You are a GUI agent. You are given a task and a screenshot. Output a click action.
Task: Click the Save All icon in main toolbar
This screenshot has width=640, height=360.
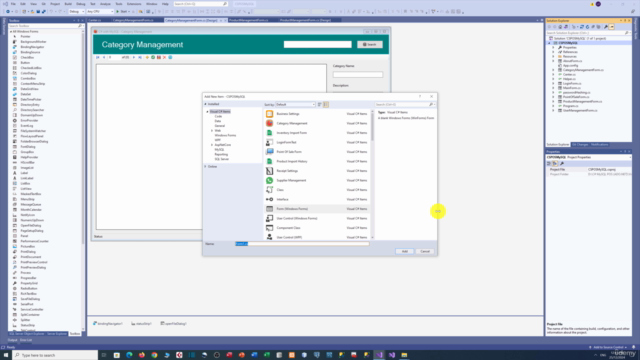click(x=44, y=11)
